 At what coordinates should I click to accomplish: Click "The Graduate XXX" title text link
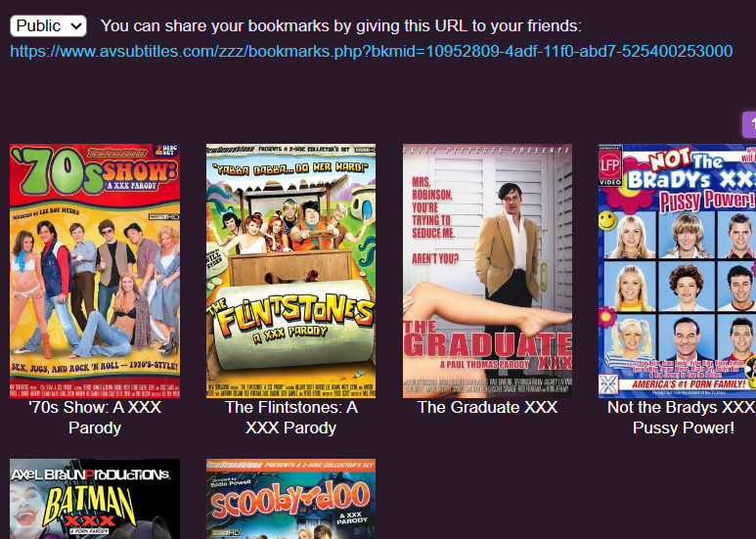[487, 407]
